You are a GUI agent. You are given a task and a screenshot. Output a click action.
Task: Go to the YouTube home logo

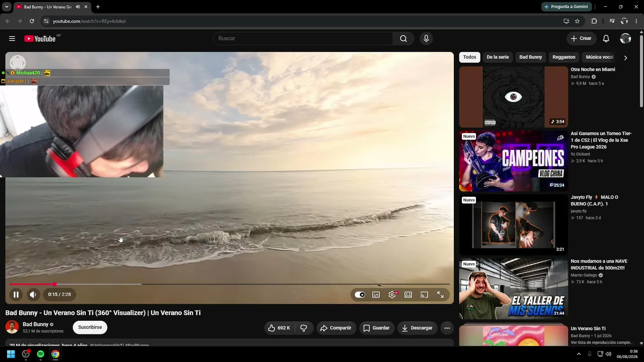pos(40,39)
